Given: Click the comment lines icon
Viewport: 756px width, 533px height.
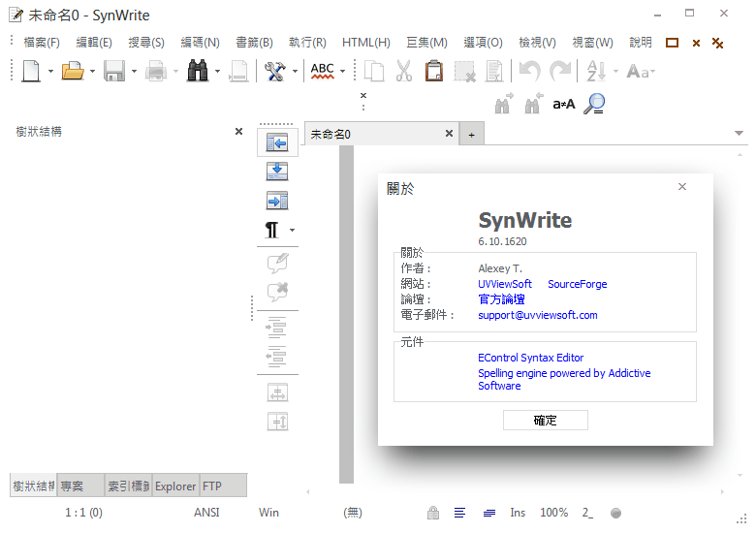Looking at the screenshot, I should click(277, 263).
